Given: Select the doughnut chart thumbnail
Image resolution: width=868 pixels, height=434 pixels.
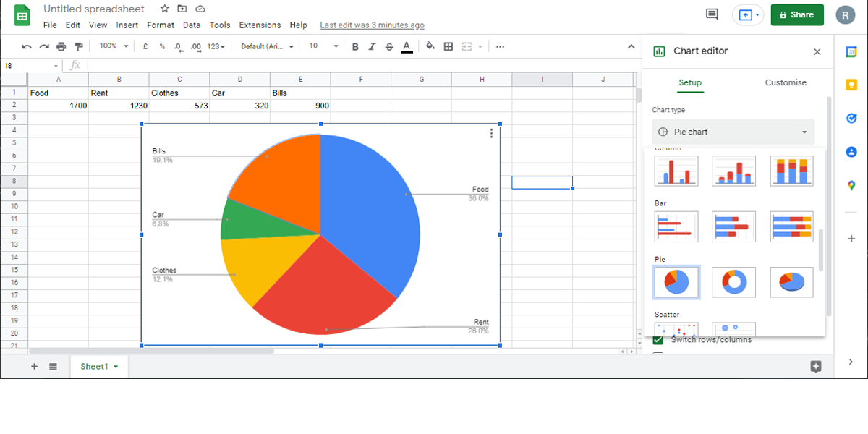Looking at the screenshot, I should pyautogui.click(x=734, y=282).
